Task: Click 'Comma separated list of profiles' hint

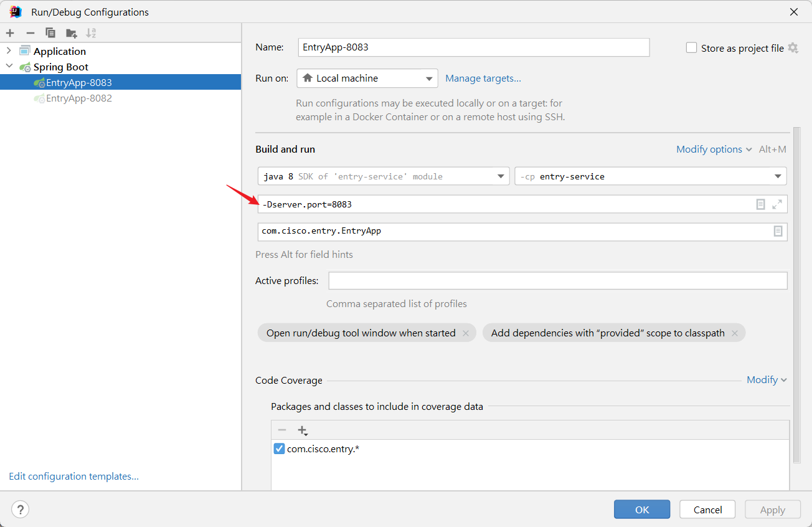Action: (x=397, y=304)
